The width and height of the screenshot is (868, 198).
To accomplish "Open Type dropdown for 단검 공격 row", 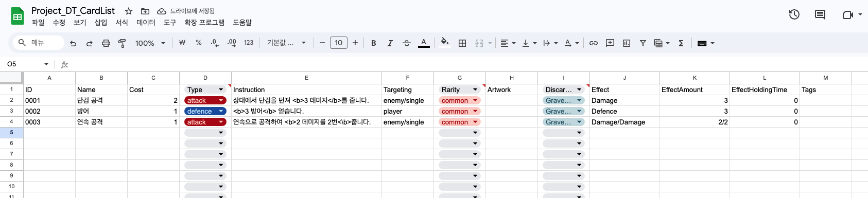I will pos(221,100).
